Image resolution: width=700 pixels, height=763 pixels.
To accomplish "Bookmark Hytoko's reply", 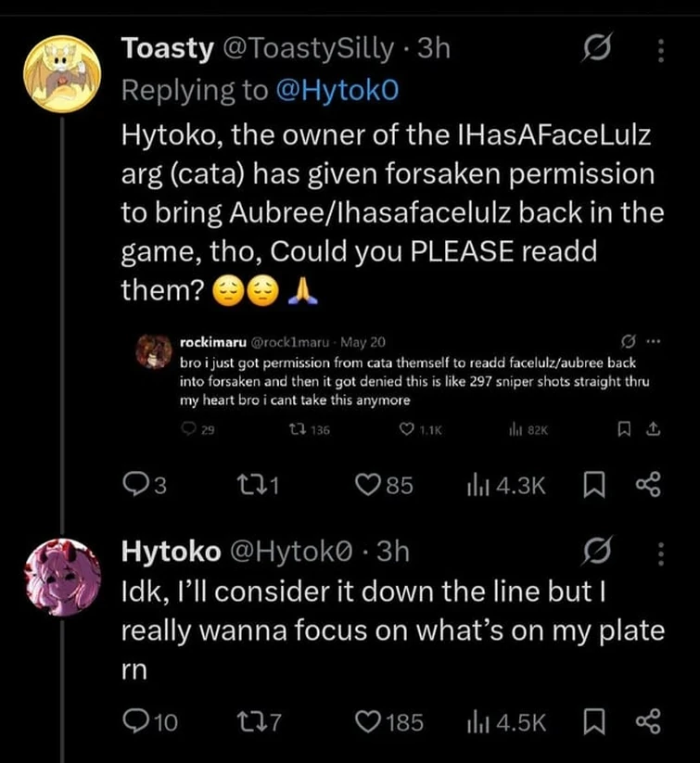I will [592, 720].
